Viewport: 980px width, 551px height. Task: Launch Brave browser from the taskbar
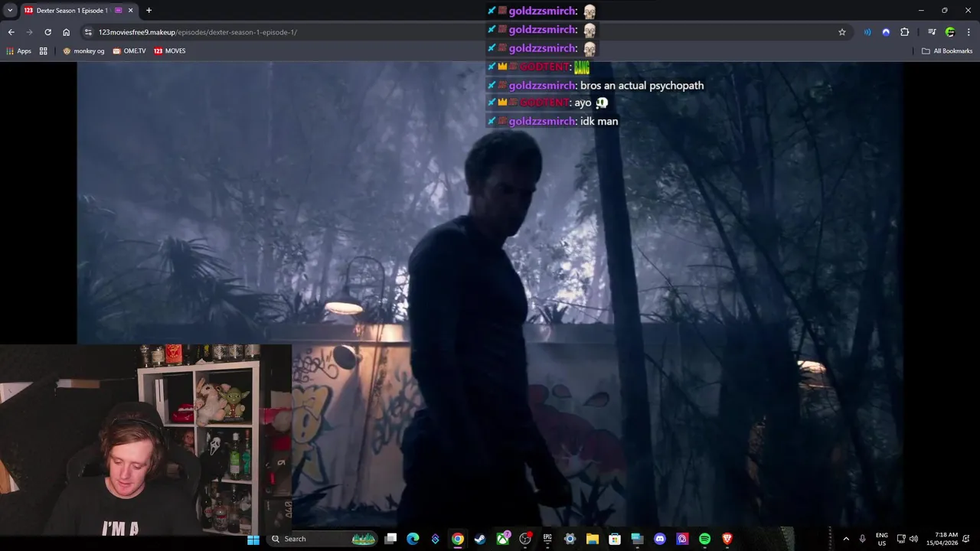[x=727, y=539]
